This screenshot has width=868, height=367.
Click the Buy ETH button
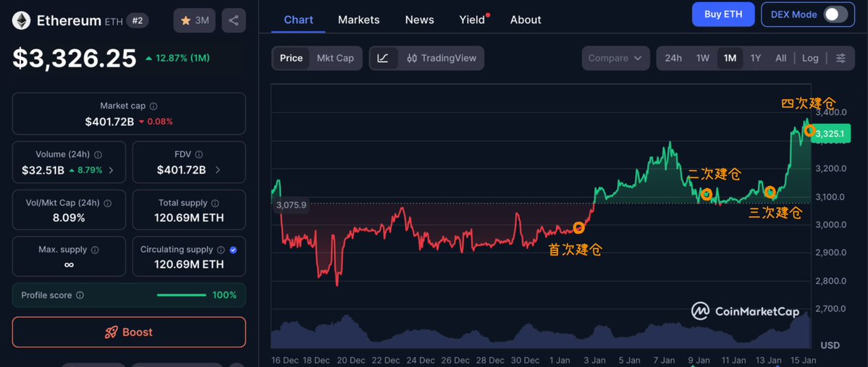[723, 14]
